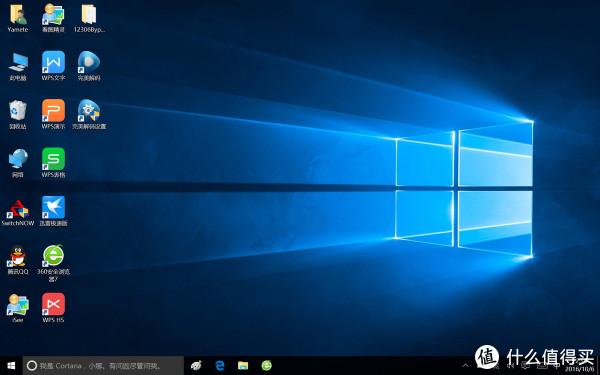Select the 12306Byp folder icon

pyautogui.click(x=89, y=18)
